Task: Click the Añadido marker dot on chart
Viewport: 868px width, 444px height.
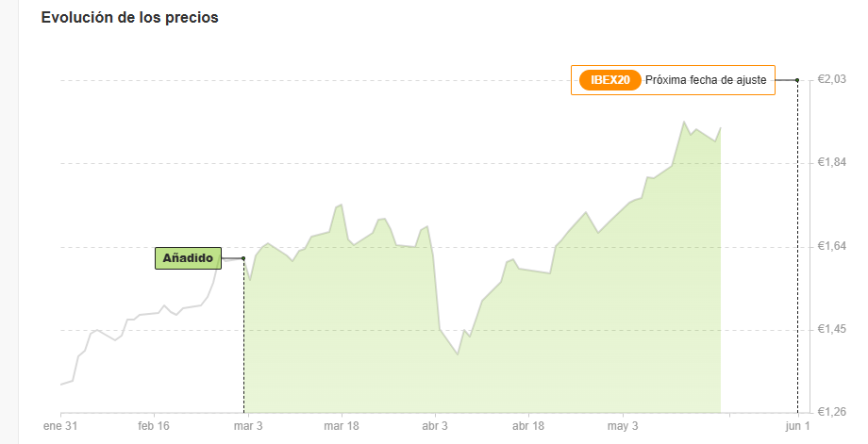Action: pyautogui.click(x=243, y=258)
